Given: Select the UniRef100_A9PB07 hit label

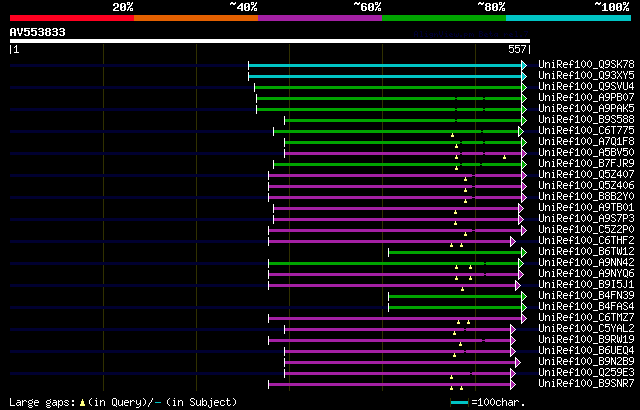Looking at the screenshot, I should pyautogui.click(x=586, y=98).
